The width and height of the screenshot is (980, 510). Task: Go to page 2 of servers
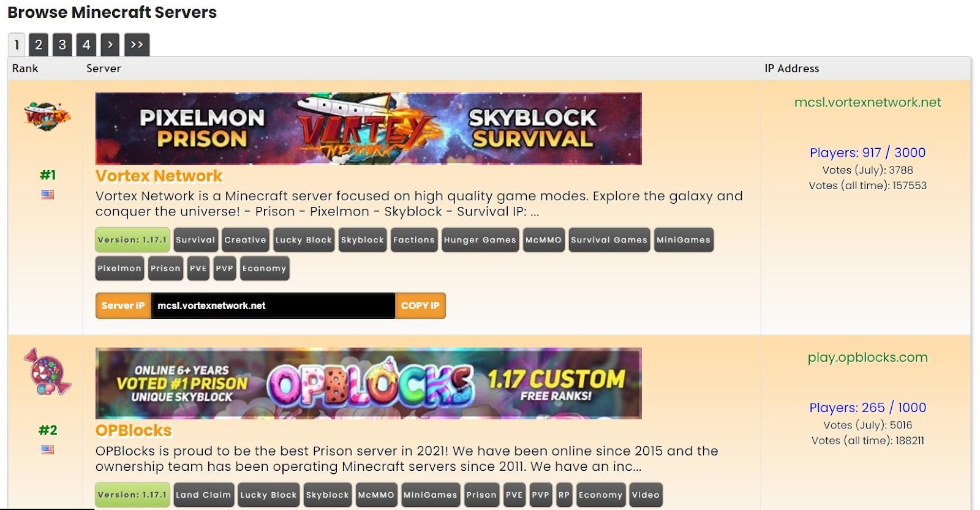click(39, 45)
